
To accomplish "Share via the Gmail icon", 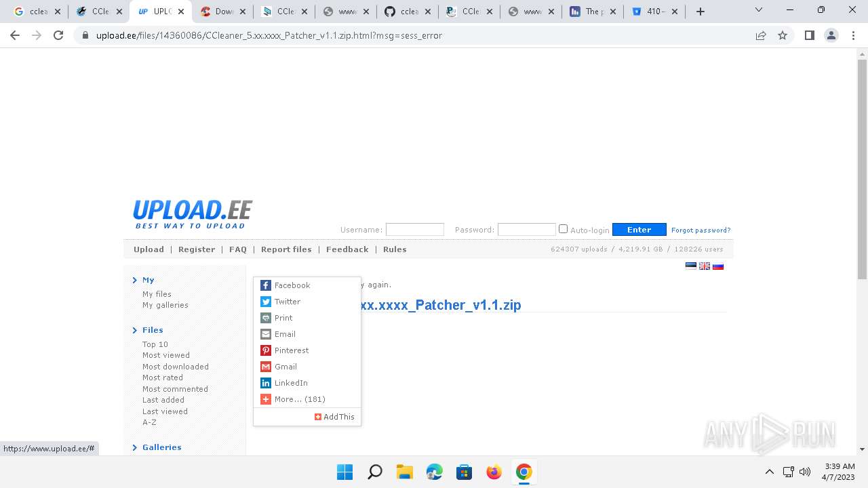I will pos(266,367).
